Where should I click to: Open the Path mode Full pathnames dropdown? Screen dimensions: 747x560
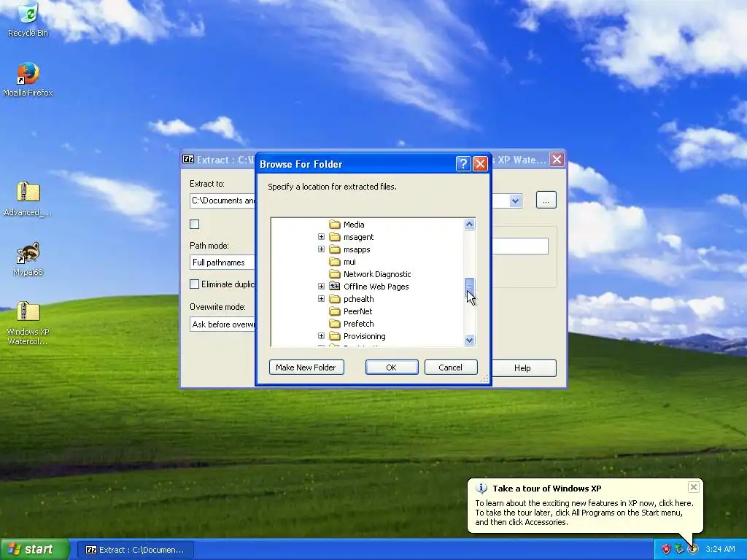click(x=222, y=262)
